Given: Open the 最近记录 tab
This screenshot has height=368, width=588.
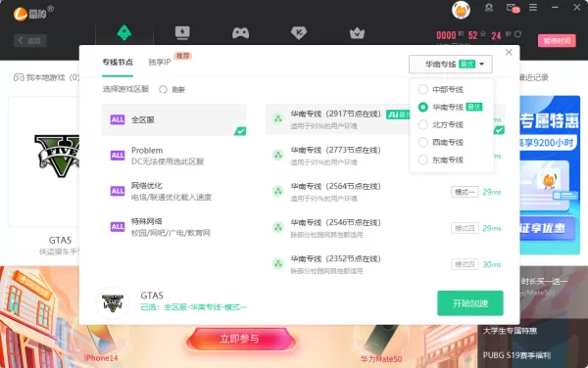Looking at the screenshot, I should [534, 77].
